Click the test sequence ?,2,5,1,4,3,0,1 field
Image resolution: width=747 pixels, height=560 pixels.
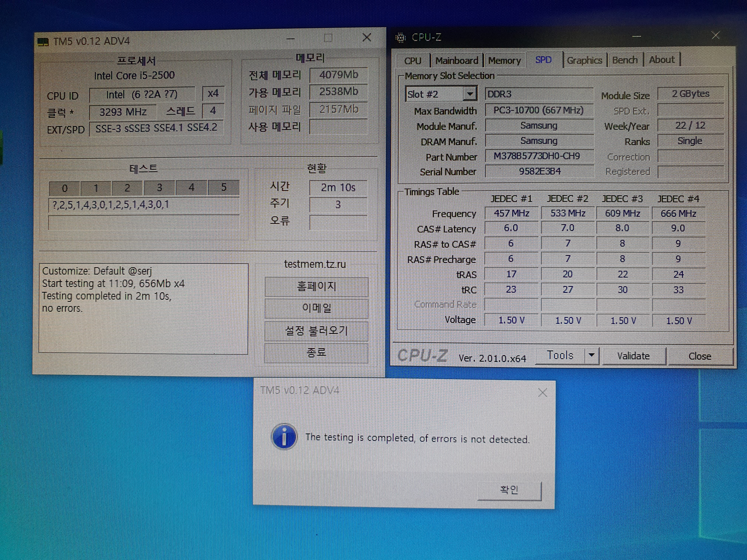coord(144,205)
